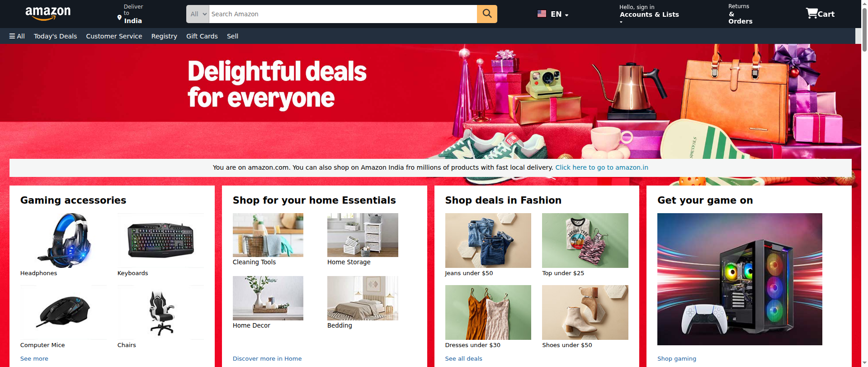This screenshot has width=868, height=367.
Task: Expand the EN language selector
Action: pyautogui.click(x=559, y=14)
